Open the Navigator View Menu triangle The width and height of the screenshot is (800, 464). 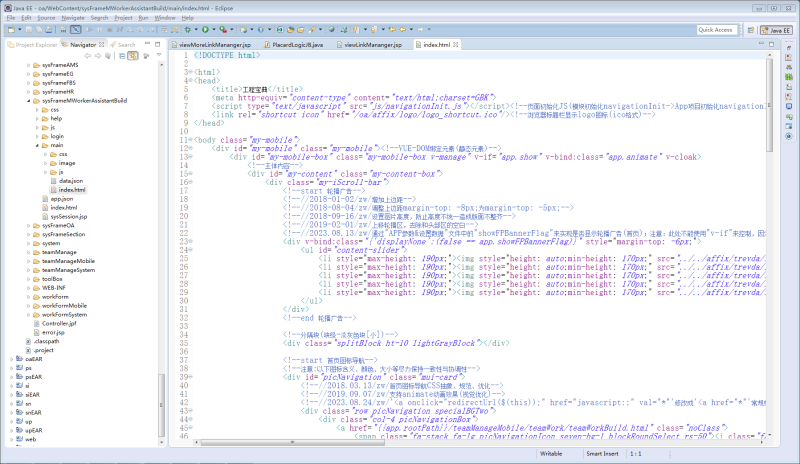[159, 55]
